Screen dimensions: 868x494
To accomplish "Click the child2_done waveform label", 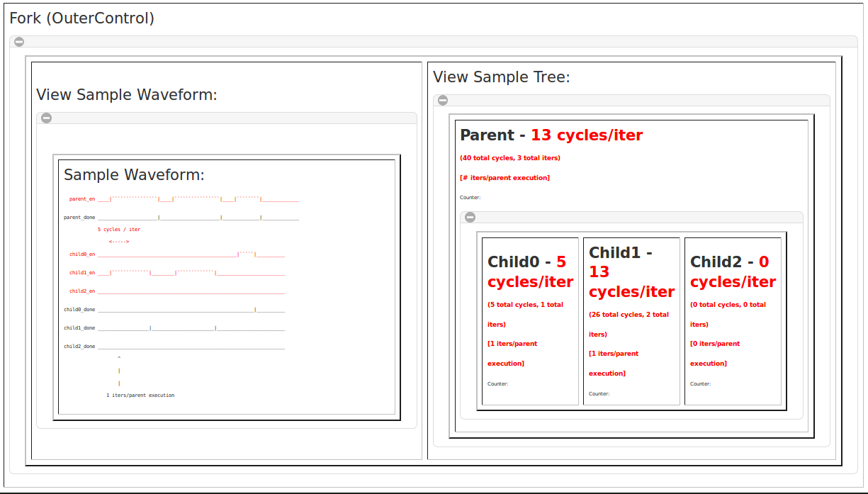I will coord(79,346).
